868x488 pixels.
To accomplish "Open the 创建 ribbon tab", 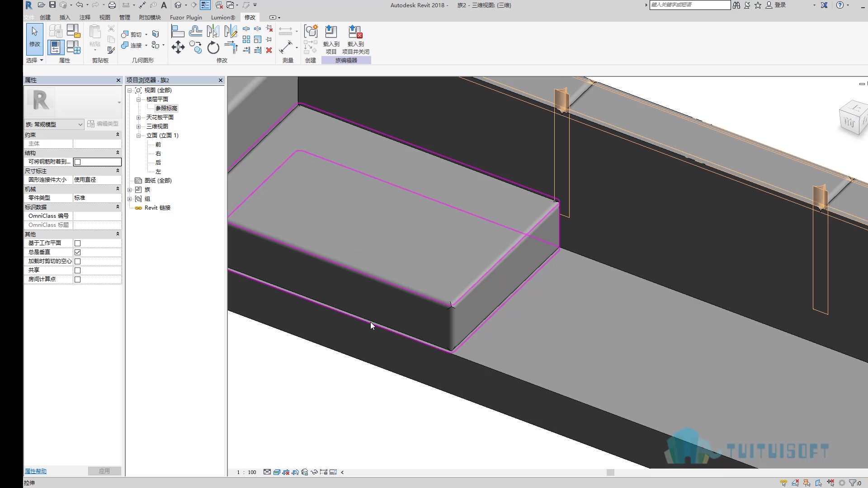I will (45, 17).
